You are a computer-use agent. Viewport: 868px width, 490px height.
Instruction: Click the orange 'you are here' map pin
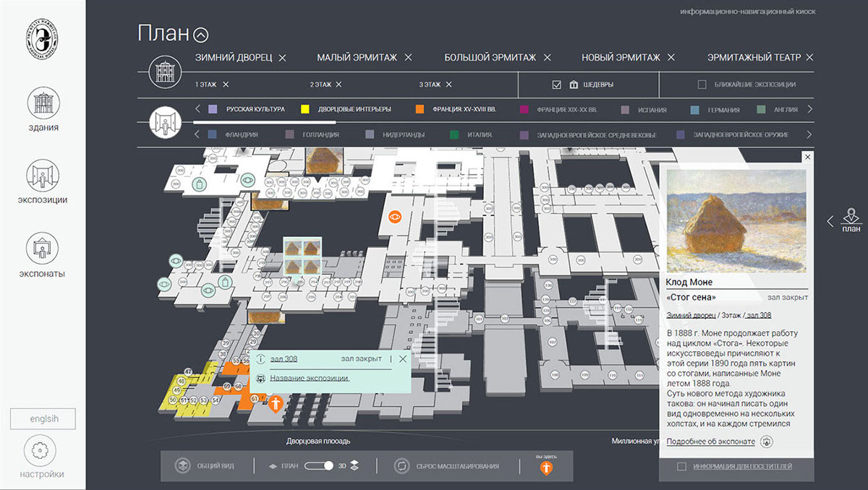point(276,403)
